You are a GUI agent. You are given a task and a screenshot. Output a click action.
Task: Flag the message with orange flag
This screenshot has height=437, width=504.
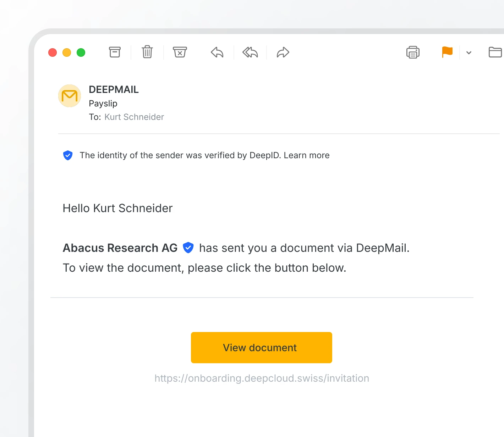447,52
